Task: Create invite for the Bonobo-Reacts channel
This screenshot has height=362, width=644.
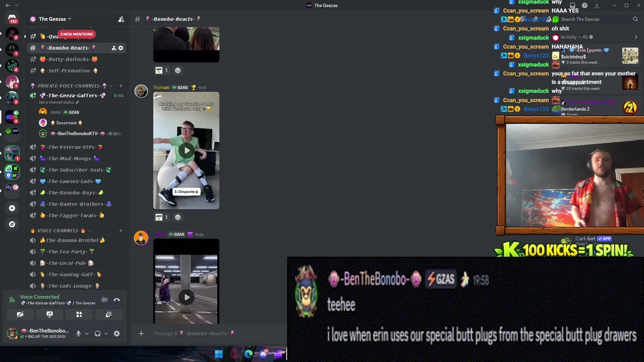Action: point(114,48)
